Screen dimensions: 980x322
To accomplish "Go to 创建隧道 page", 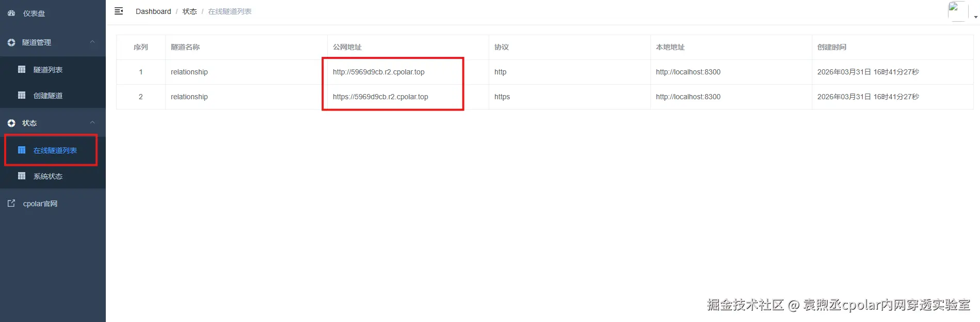I will [48, 96].
